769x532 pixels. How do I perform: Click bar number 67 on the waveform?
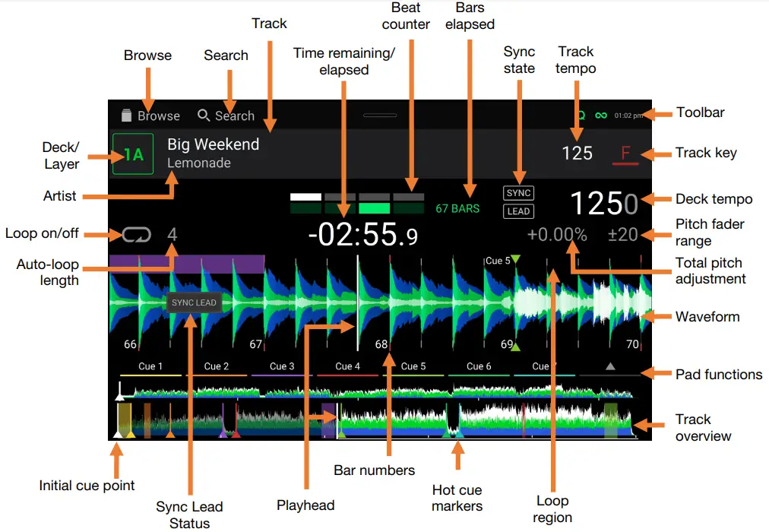255,344
